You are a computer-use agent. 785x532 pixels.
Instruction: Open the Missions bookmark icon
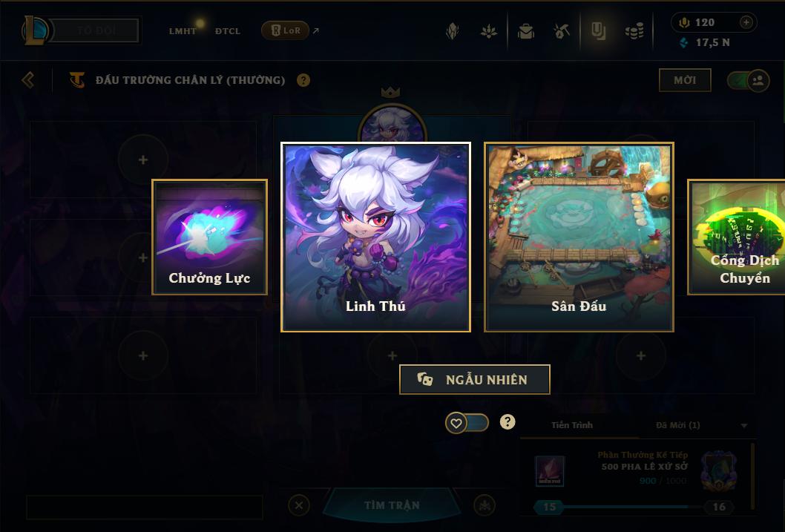point(598,31)
